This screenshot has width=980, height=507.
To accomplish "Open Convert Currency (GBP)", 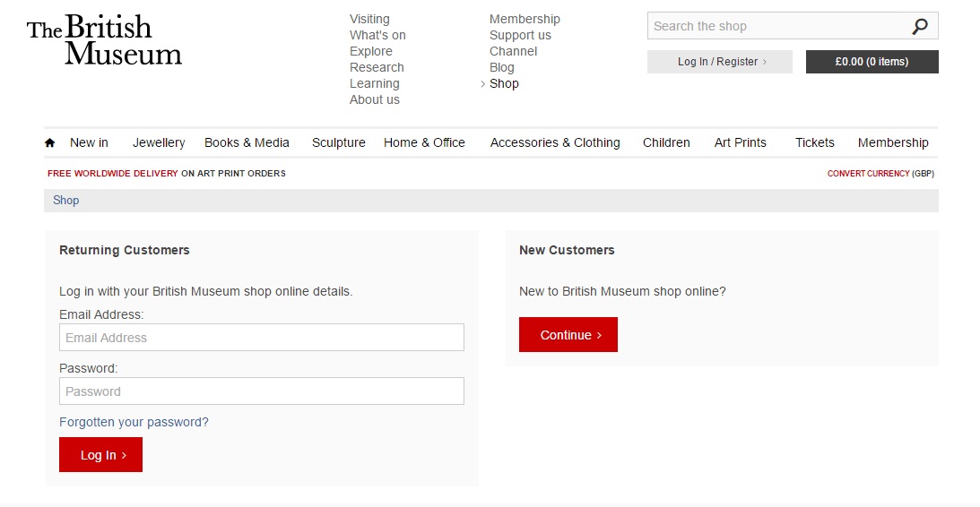I will tap(880, 174).
